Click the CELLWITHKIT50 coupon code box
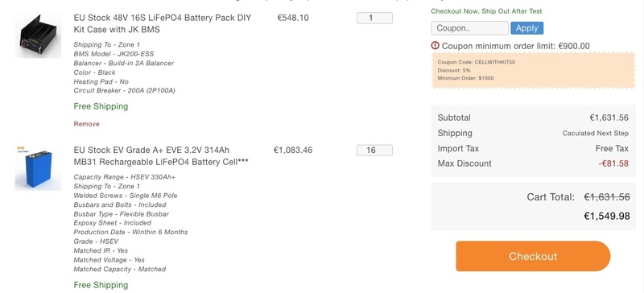 [x=533, y=70]
